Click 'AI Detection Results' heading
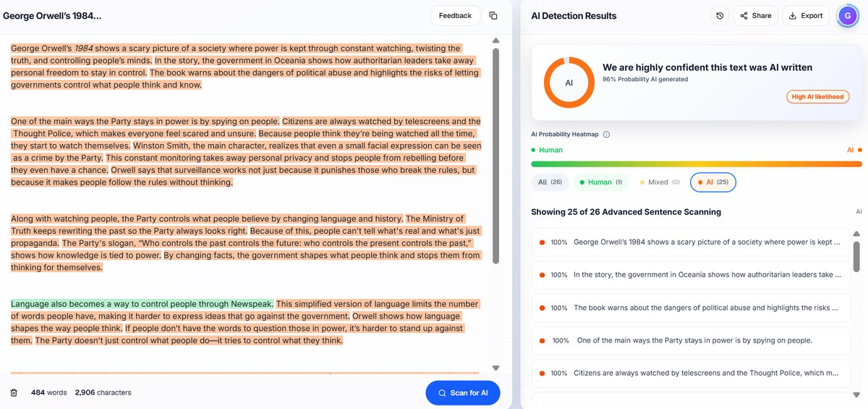Screen dimensions: 868x409 pos(574,15)
